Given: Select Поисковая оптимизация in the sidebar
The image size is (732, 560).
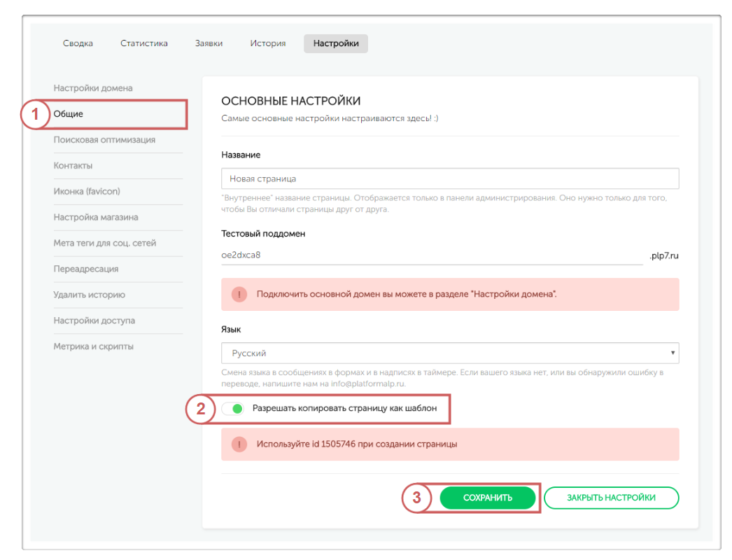Looking at the screenshot, I should pyautogui.click(x=104, y=140).
